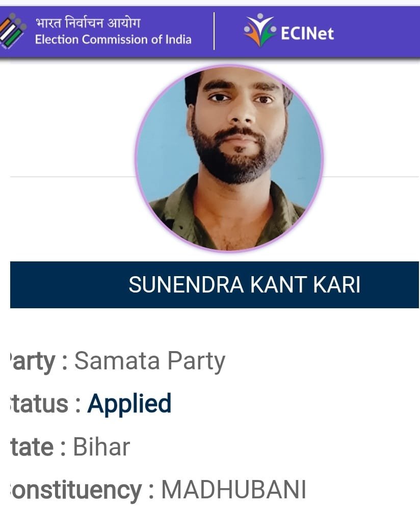Select the SUNENDRA KANT KARI name text

[x=244, y=285]
